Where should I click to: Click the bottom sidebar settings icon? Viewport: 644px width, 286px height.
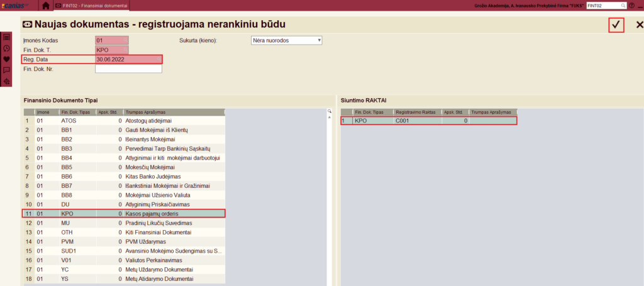tap(6, 81)
